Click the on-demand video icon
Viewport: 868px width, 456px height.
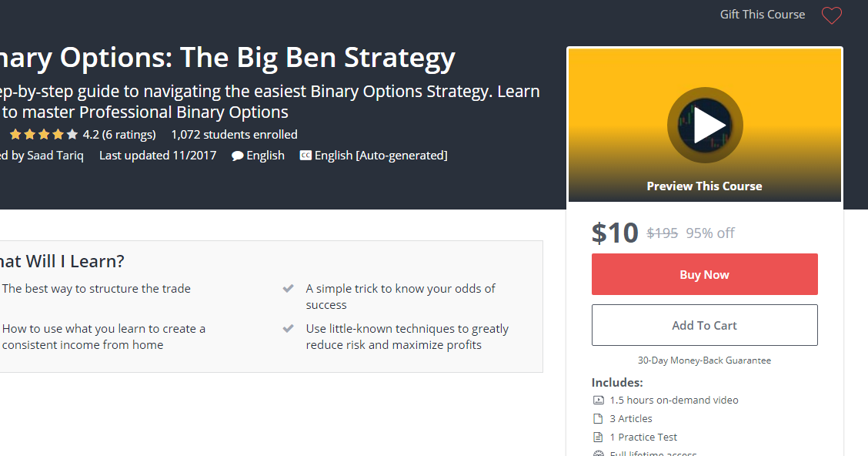tap(599, 400)
